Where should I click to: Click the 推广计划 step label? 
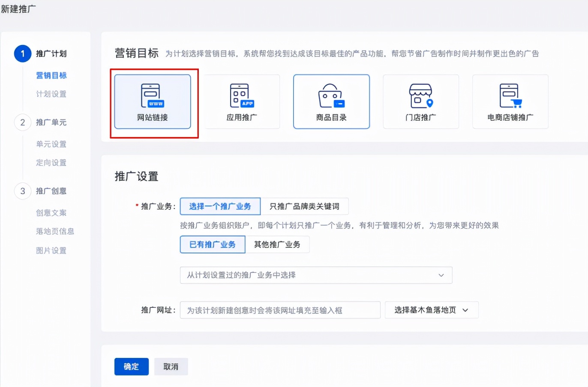[51, 54]
